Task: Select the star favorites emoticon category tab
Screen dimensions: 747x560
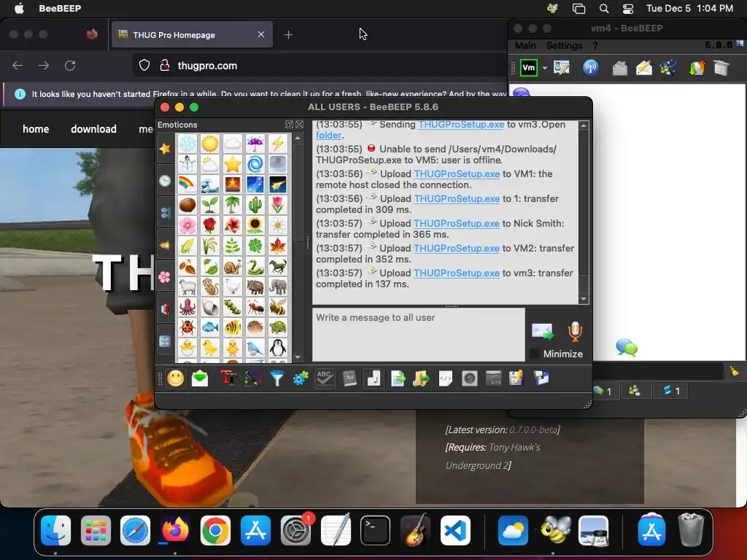Action: click(x=165, y=149)
